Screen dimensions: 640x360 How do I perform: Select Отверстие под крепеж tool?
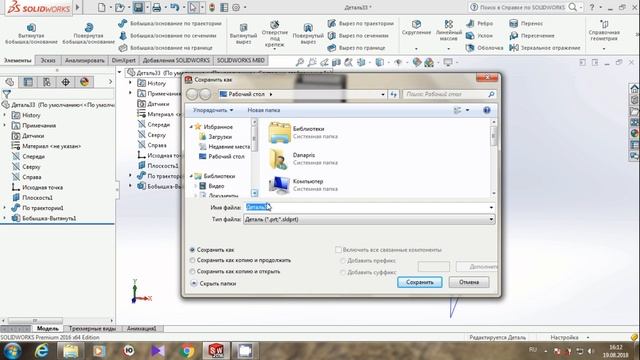click(x=275, y=34)
